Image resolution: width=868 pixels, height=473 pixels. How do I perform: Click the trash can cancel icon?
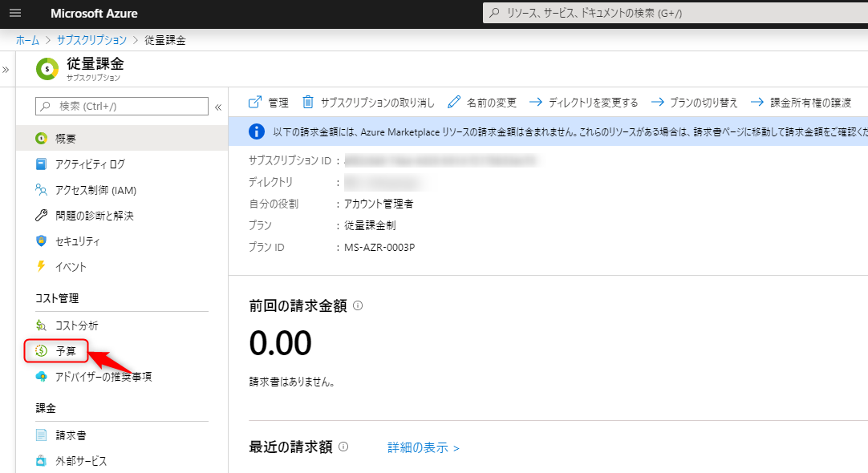pos(308,102)
